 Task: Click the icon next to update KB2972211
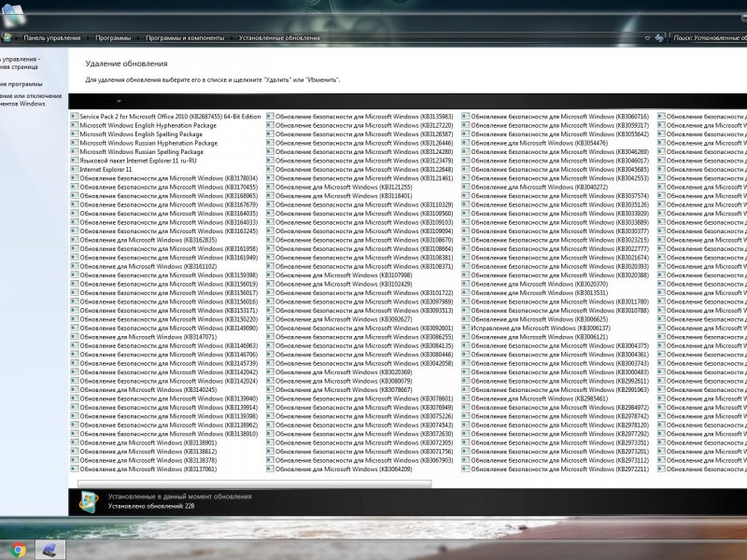coord(465,469)
